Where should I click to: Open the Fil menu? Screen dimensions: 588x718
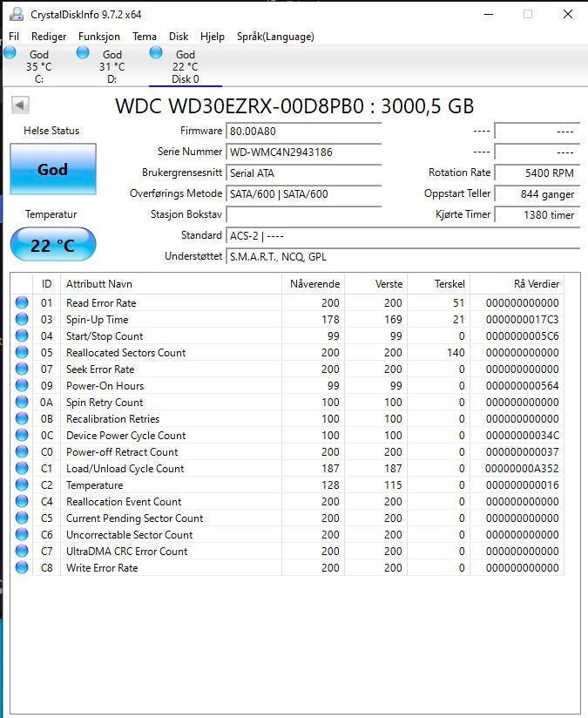tap(14, 37)
